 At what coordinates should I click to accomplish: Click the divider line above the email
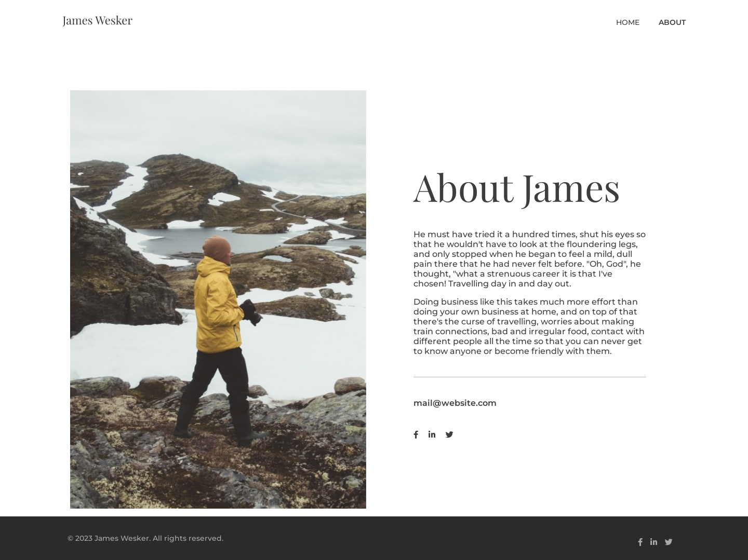(x=529, y=377)
